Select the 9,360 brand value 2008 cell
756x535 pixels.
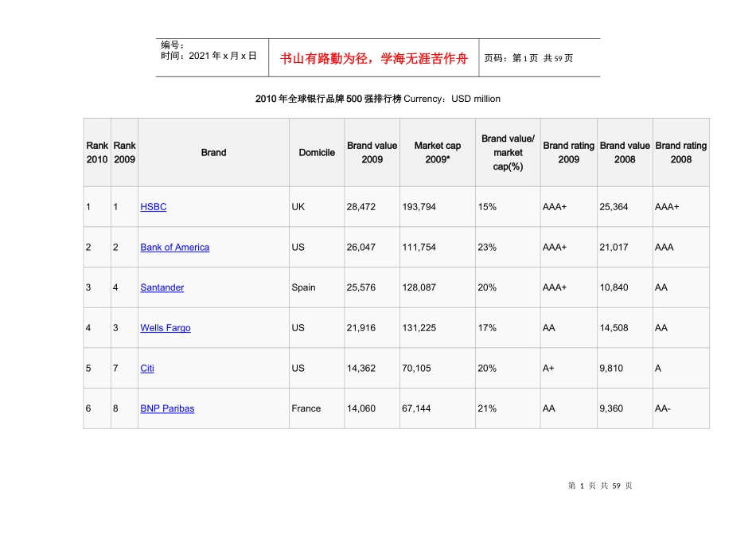pyautogui.click(x=625, y=408)
